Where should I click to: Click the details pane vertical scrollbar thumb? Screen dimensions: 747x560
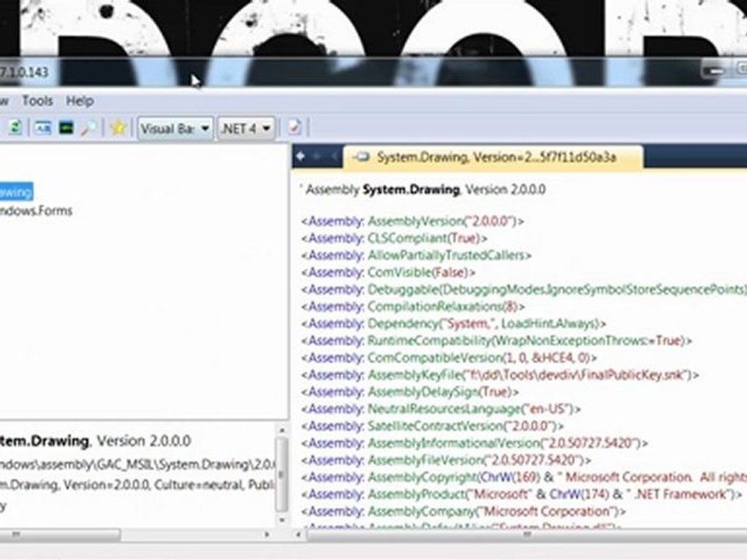click(x=282, y=474)
